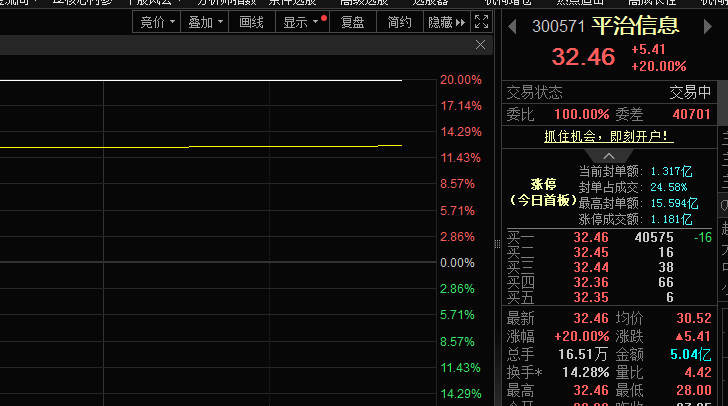Click the 量比 4.42 value
This screenshot has width=728, height=406.
coord(698,372)
